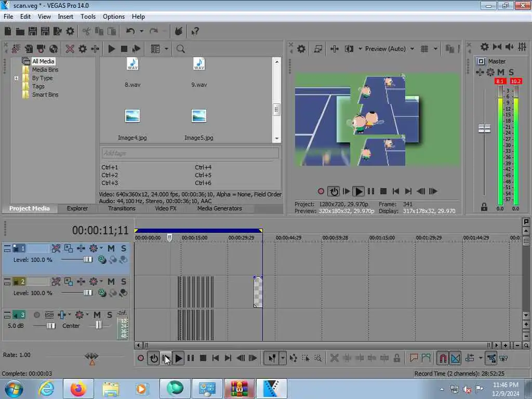This screenshot has width=532, height=399.
Task: Open the undo history dropdown arrow
Action: (141, 31)
